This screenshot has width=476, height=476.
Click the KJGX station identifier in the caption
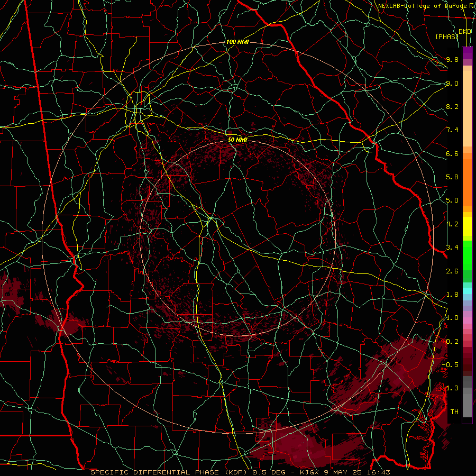(308, 472)
